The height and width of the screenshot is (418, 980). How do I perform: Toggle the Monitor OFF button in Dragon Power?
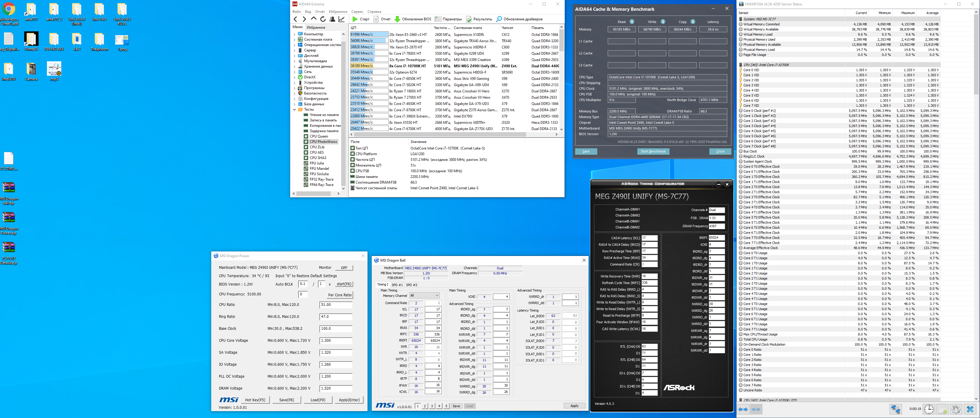point(344,268)
